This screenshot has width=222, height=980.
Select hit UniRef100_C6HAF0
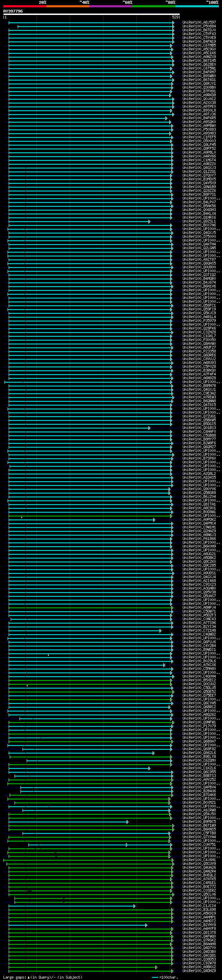(x=199, y=432)
